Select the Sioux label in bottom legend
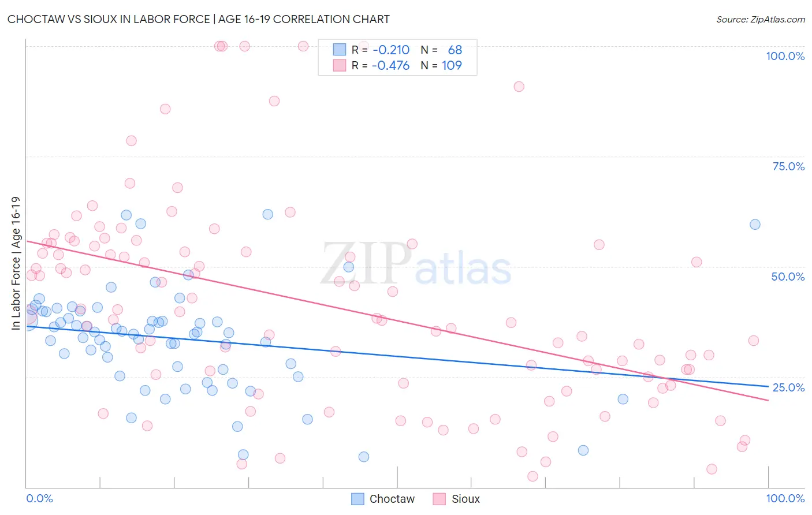The image size is (812, 515). pyautogui.click(x=466, y=499)
